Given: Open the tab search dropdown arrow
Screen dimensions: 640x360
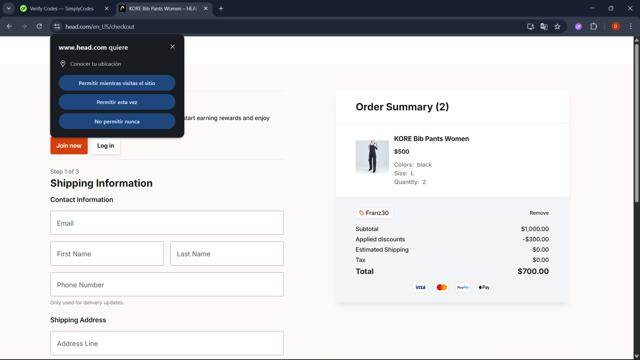Looking at the screenshot, I should [9, 8].
